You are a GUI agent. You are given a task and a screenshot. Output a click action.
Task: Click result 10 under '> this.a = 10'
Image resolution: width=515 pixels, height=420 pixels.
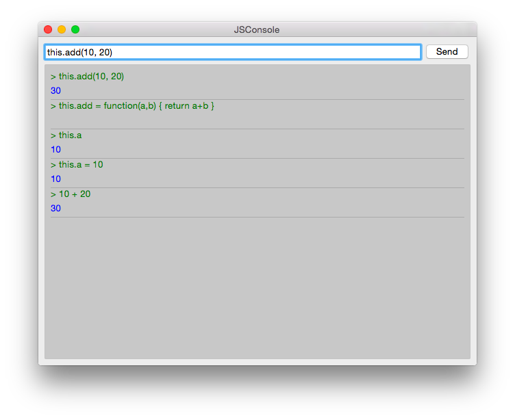[x=55, y=179]
